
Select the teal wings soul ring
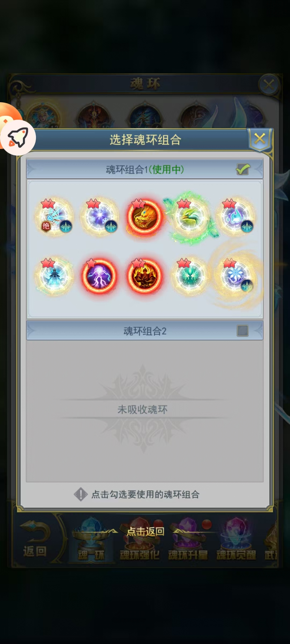[190, 276]
